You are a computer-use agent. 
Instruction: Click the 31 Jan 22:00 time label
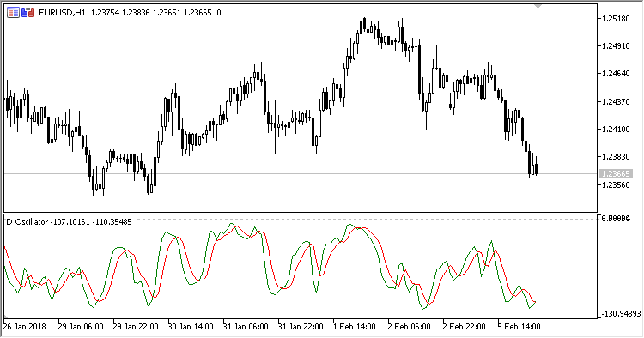(301, 327)
